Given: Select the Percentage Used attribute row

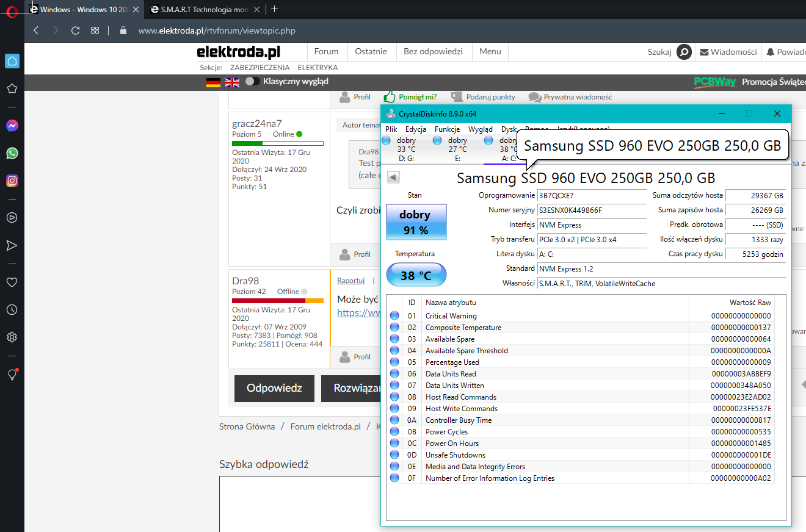Looking at the screenshot, I should 581,362.
